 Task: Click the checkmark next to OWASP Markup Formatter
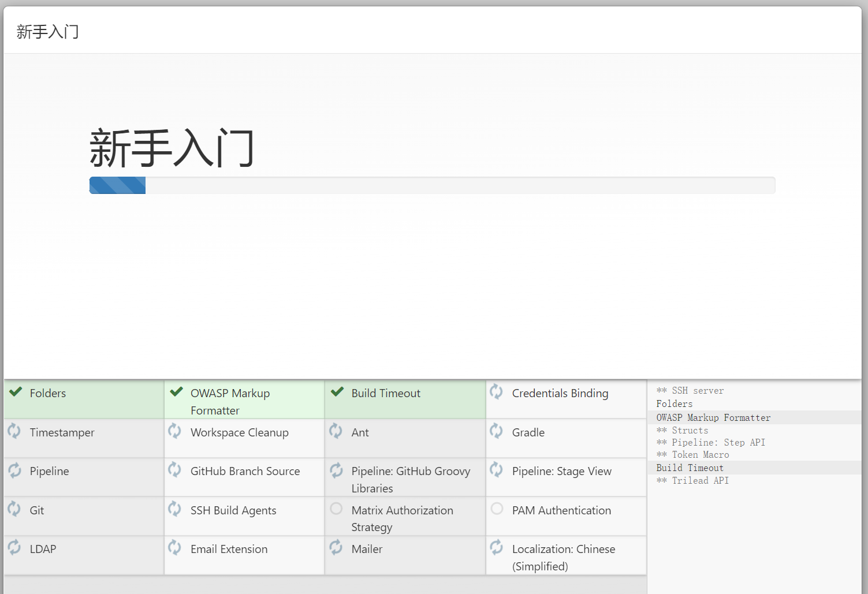[x=176, y=392]
